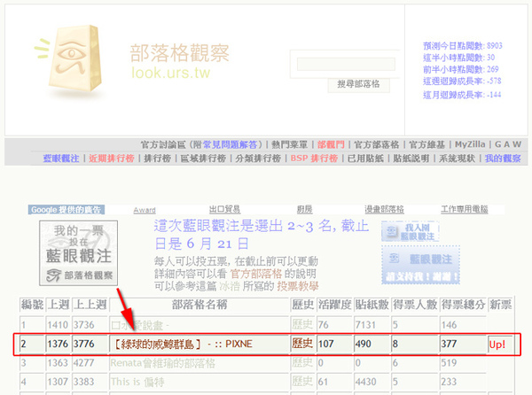Screen dimensions: 532x395
Task: Open 分類排行榜 link
Action: [x=258, y=159]
